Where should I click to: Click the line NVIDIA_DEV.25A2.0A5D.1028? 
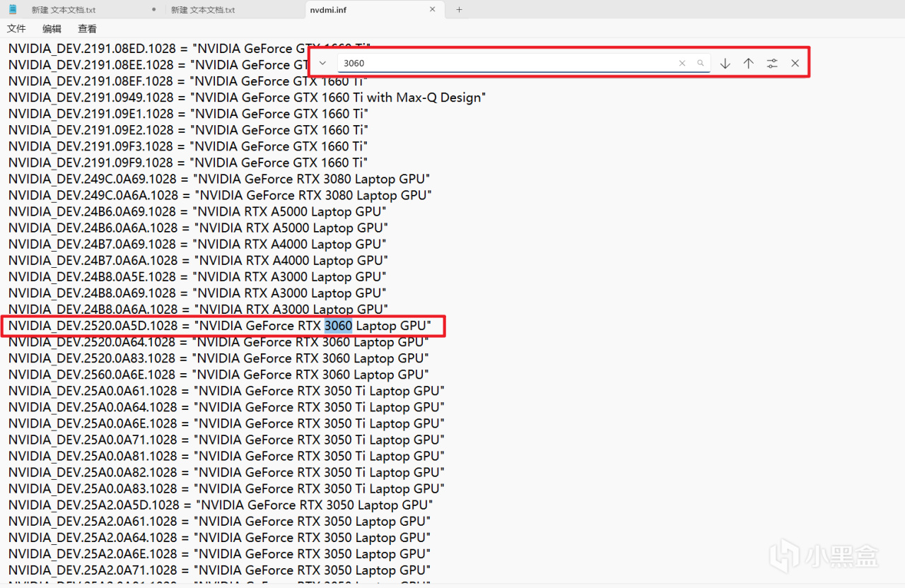pyautogui.click(x=221, y=505)
